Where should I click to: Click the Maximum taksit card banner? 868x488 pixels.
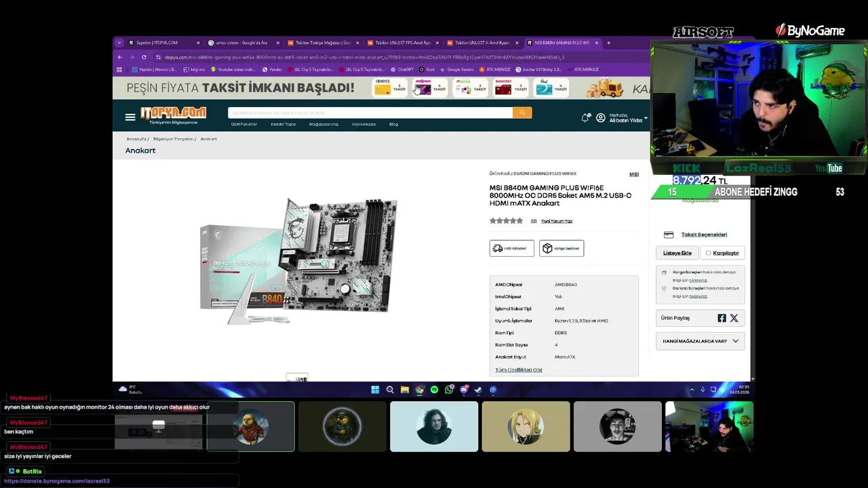[x=431, y=87]
